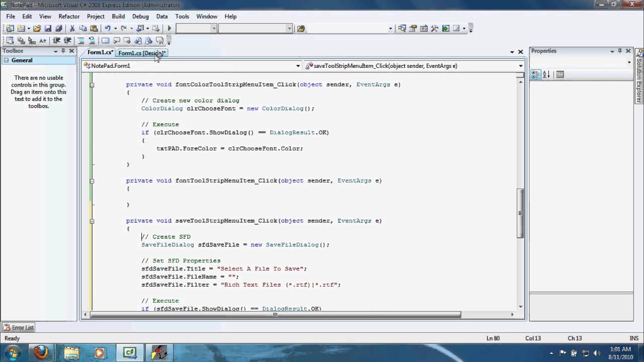
Task: Toggle auto-hide pin on Properties panel
Action: pyautogui.click(x=620, y=51)
